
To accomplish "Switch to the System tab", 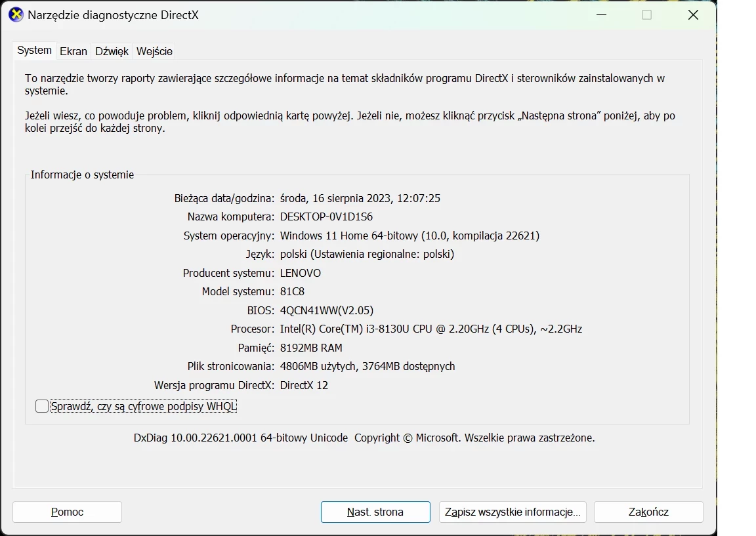I will tap(34, 51).
